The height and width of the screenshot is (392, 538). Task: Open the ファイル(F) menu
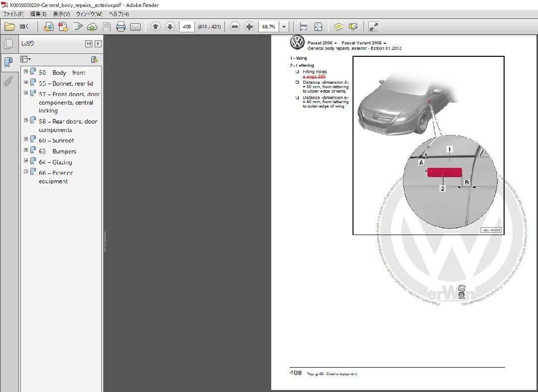tap(13, 14)
